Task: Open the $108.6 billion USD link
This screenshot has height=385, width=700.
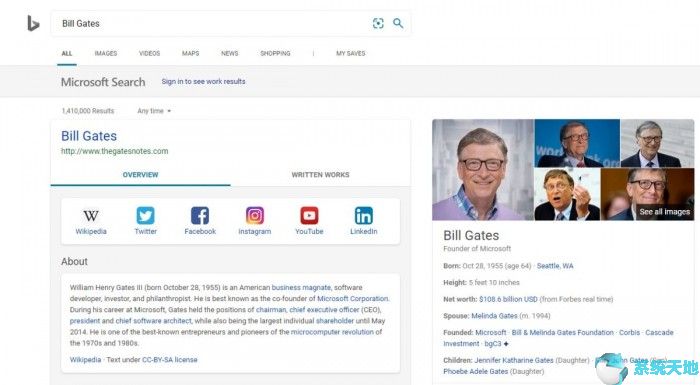Action: click(508, 299)
